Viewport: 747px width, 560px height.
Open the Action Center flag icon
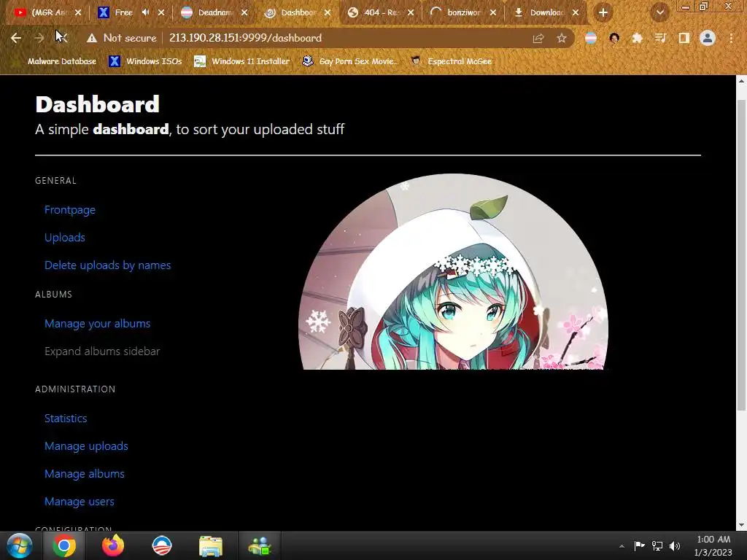coord(639,545)
